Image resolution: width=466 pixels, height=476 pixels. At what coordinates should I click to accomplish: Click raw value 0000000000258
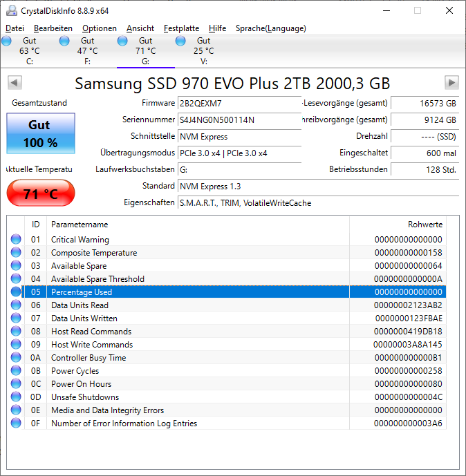[x=409, y=371]
